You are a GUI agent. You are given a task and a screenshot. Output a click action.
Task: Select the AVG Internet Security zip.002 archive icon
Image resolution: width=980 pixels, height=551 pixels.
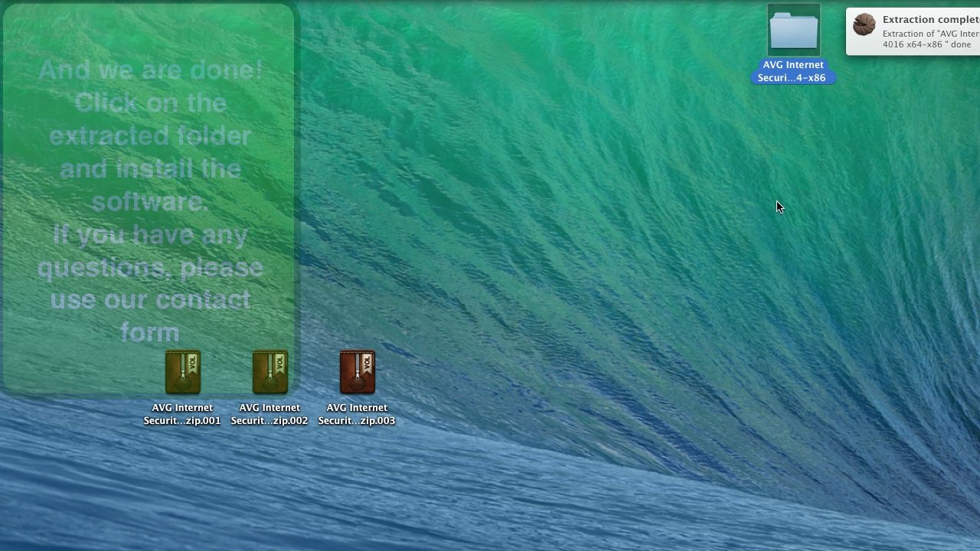pos(269,372)
